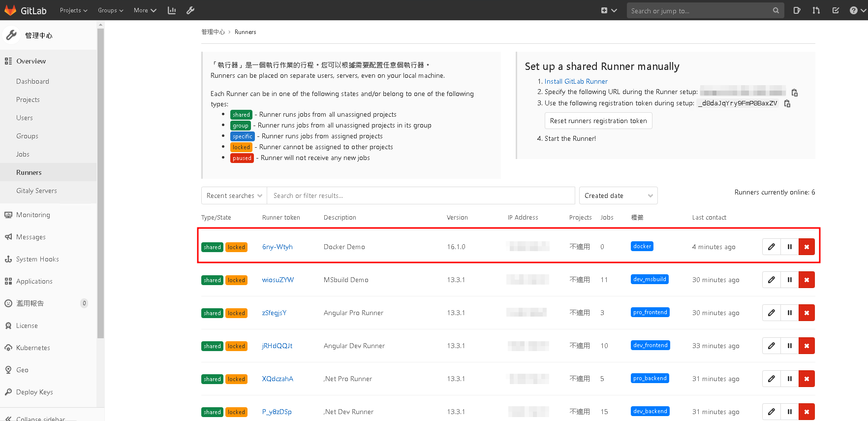Open the Issues icon in top bar
The image size is (868, 421).
pos(797,10)
